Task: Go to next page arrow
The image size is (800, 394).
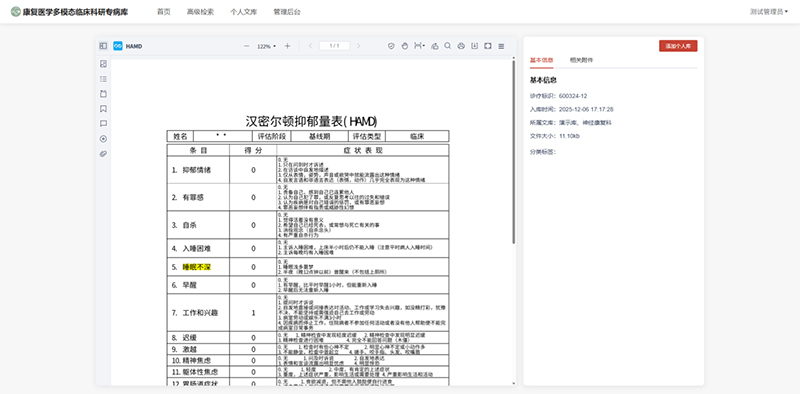Action: pyautogui.click(x=358, y=46)
